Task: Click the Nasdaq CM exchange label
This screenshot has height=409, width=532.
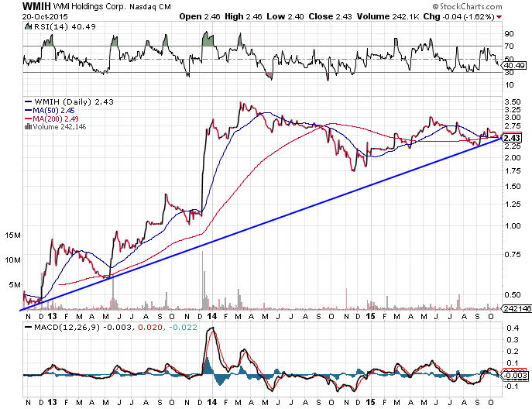Action: click(x=150, y=6)
